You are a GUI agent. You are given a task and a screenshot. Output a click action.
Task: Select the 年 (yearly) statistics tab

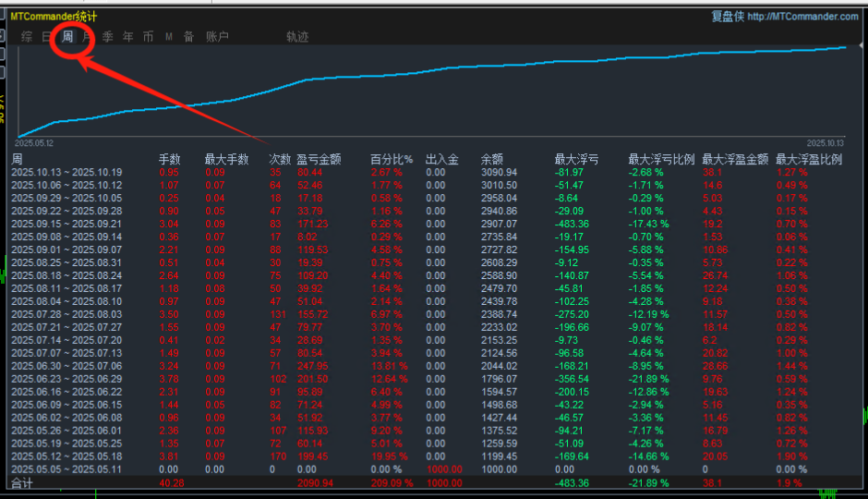click(x=128, y=37)
